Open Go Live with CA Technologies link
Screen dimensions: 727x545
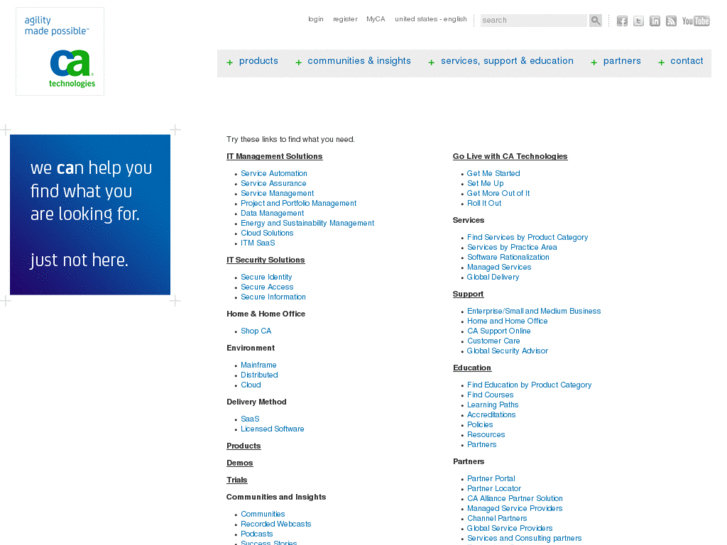pyautogui.click(x=510, y=156)
